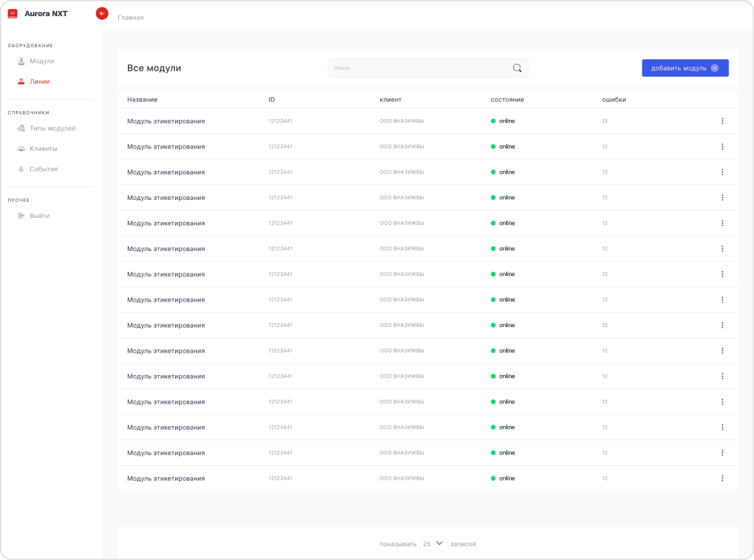Open Типы модулей in sidebar
The height and width of the screenshot is (560, 754).
click(52, 129)
